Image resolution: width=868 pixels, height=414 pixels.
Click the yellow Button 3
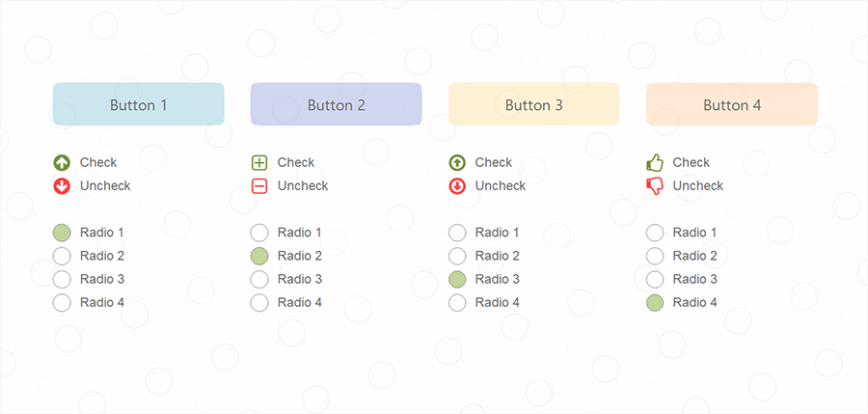click(x=533, y=104)
